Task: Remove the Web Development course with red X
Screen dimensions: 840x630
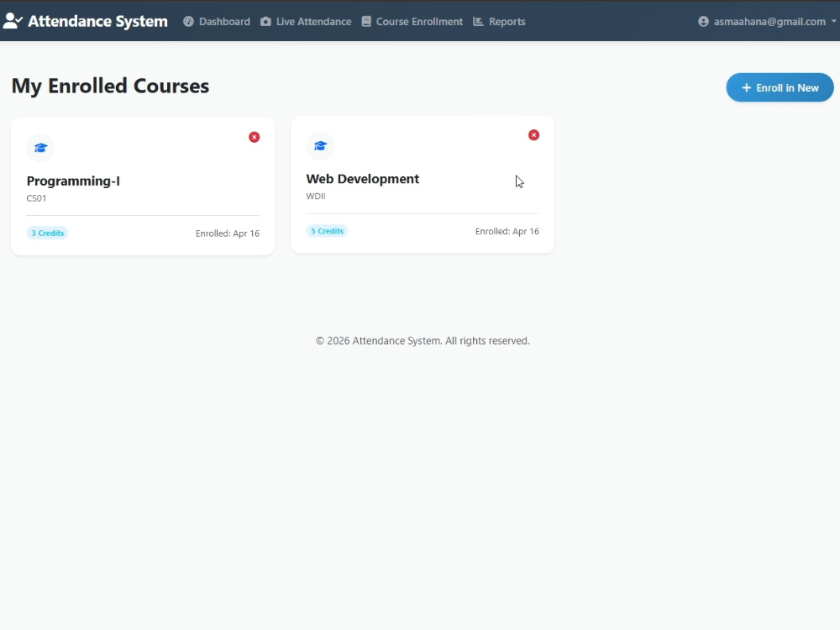Action: 533,135
